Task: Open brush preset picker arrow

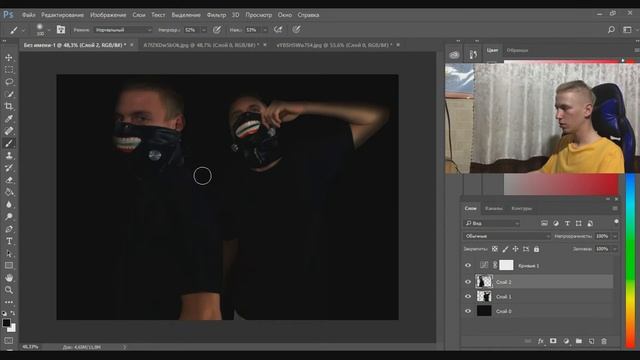Action: (x=49, y=30)
